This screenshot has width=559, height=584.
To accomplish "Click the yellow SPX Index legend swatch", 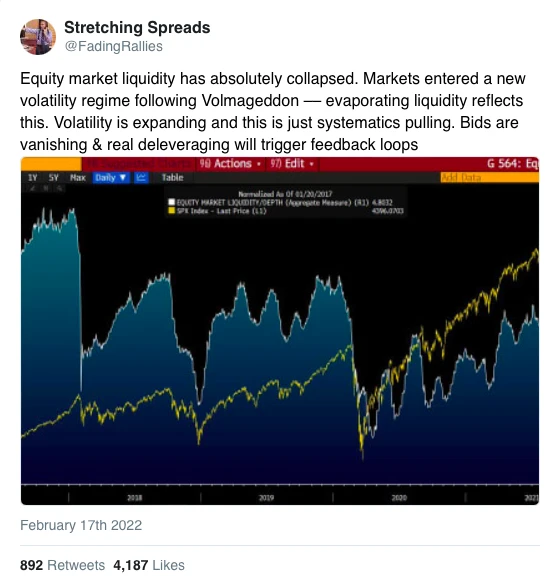I will tap(172, 211).
